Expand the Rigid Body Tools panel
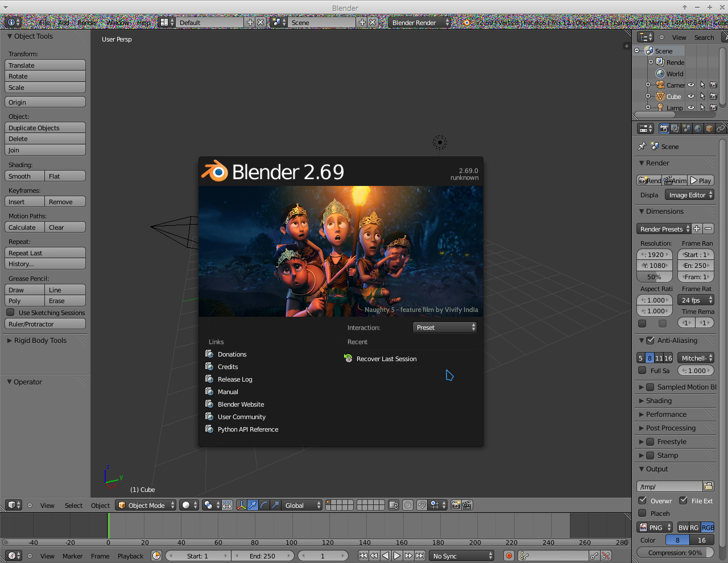Image resolution: width=728 pixels, height=563 pixels. [x=40, y=340]
